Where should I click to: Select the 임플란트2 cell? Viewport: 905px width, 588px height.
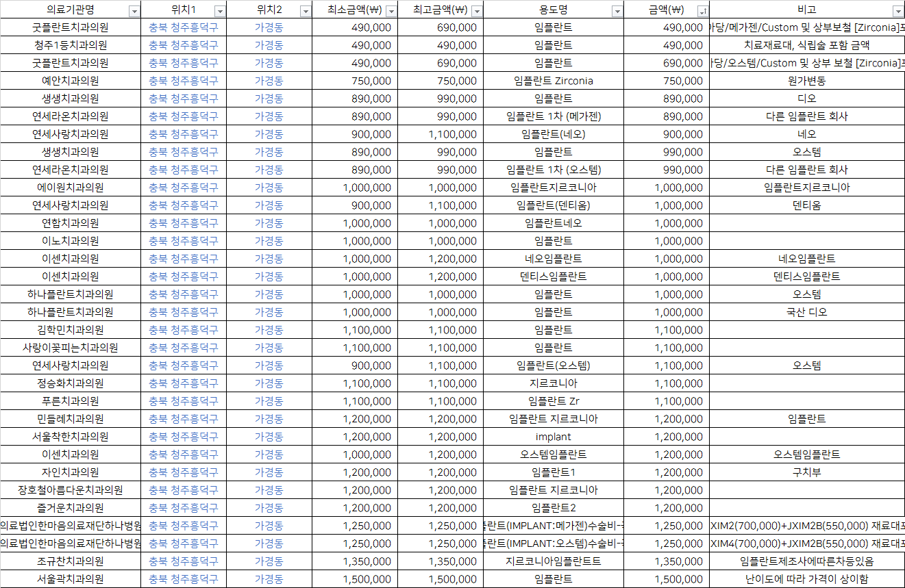coord(554,508)
